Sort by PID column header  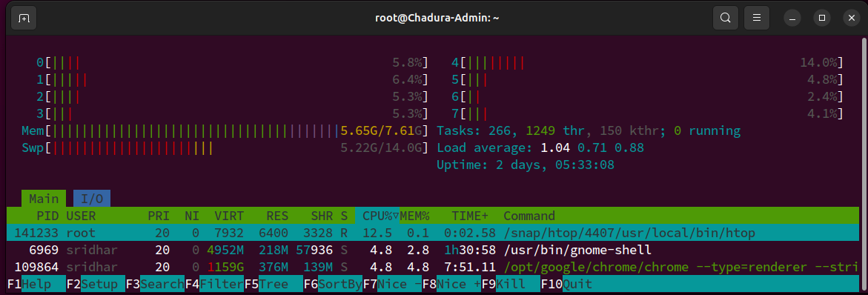point(48,216)
